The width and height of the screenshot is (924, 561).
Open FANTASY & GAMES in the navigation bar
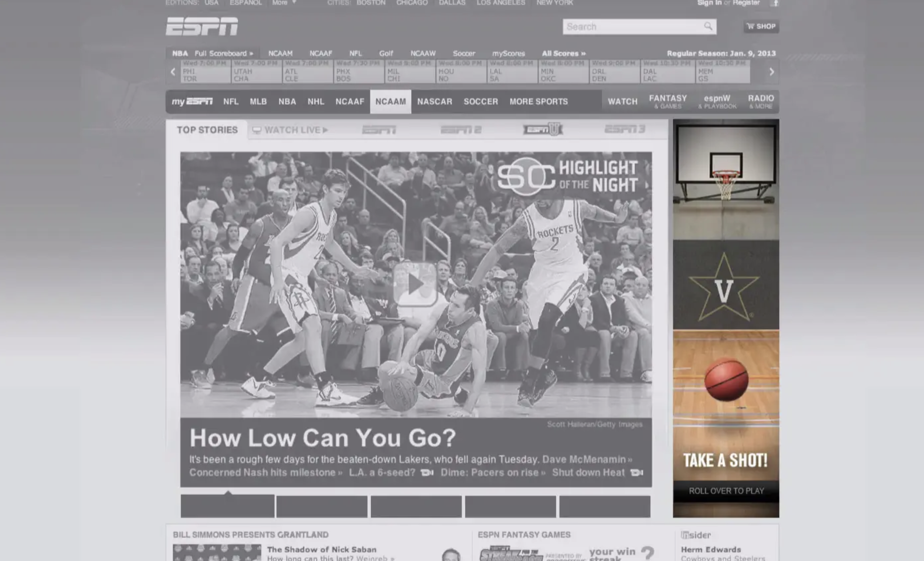coord(668,102)
